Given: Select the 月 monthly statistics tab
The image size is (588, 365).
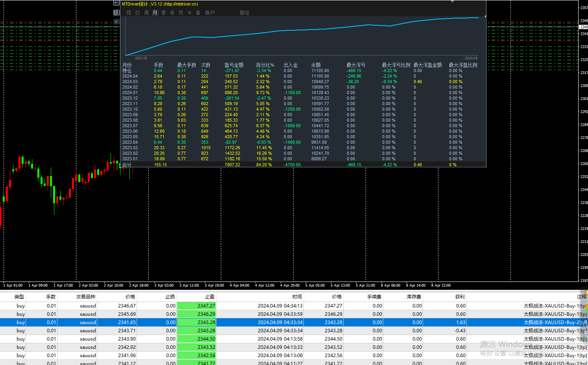Looking at the screenshot, I should click(x=155, y=13).
